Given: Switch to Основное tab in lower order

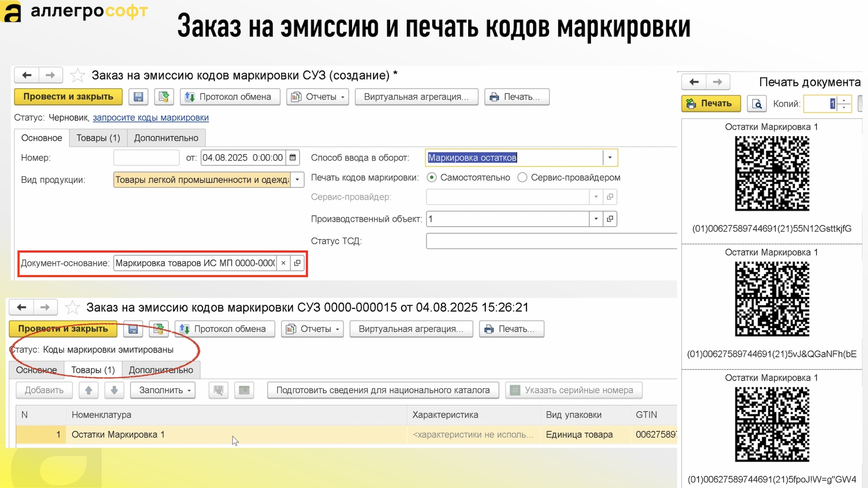Looking at the screenshot, I should click(36, 370).
